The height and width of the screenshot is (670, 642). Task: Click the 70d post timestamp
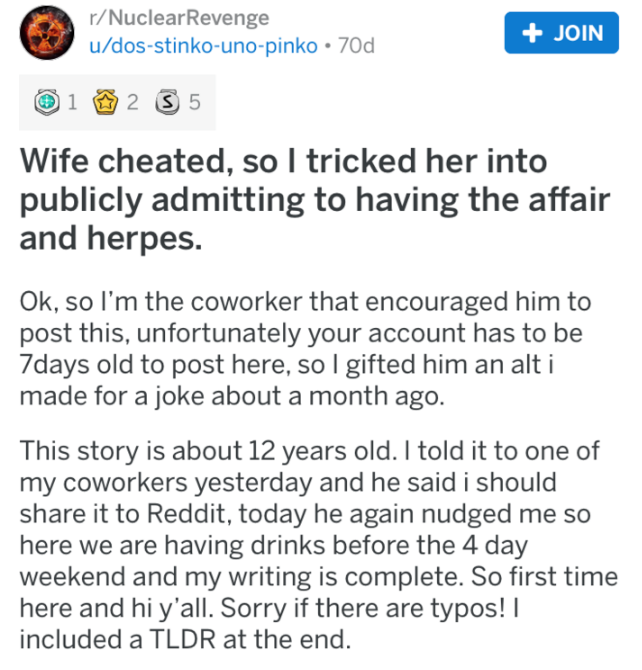[x=356, y=46]
